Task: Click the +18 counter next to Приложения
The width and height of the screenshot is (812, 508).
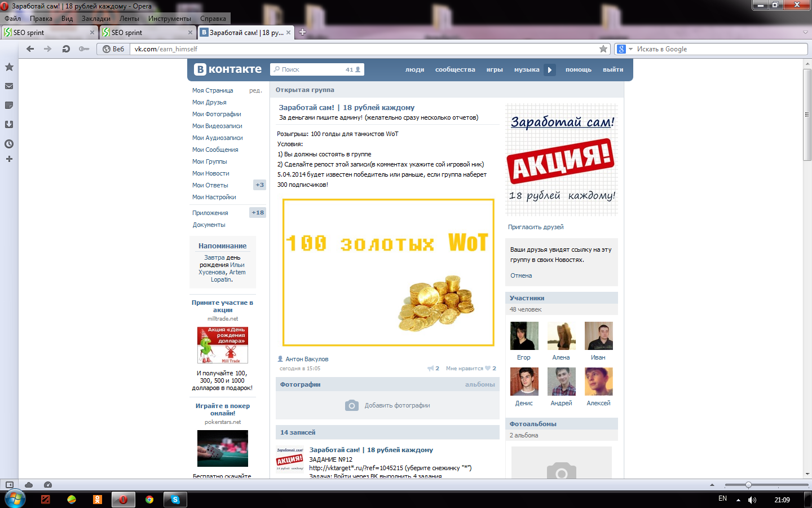Action: 258,213
